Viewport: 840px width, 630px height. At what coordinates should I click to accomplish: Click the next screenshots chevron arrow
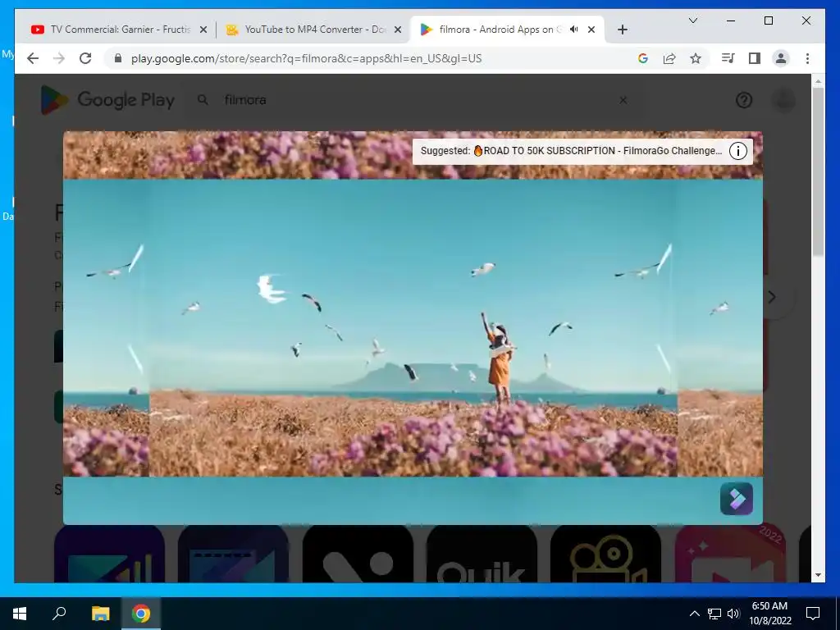pos(772,297)
